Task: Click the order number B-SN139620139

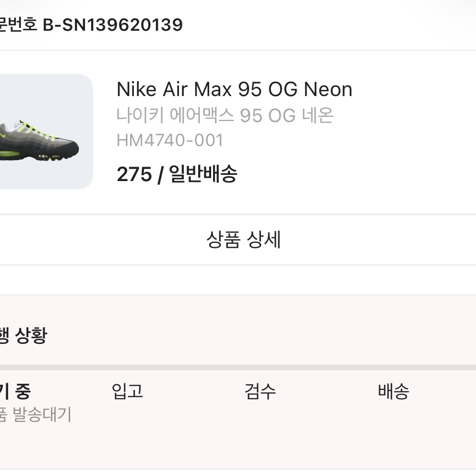Action: pyautogui.click(x=114, y=25)
